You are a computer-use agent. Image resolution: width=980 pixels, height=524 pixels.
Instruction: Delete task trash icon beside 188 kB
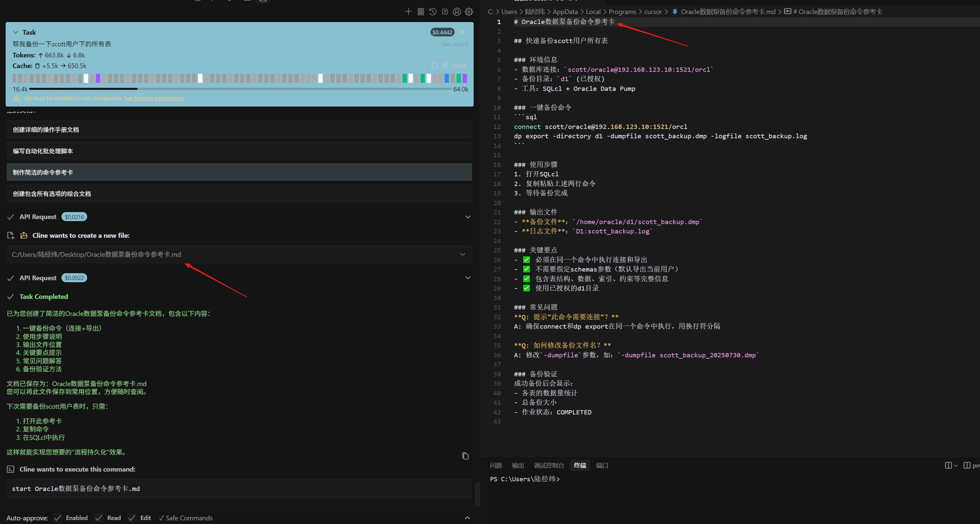pyautogui.click(x=445, y=65)
